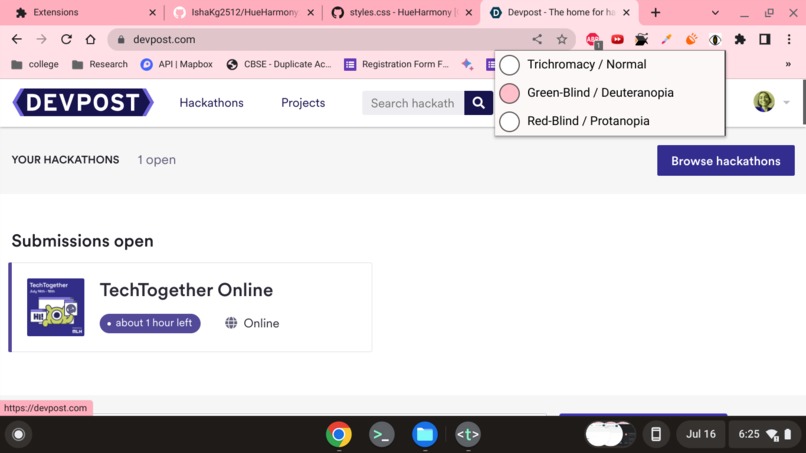
Task: Click the about 1 hour left badge
Action: click(x=150, y=323)
